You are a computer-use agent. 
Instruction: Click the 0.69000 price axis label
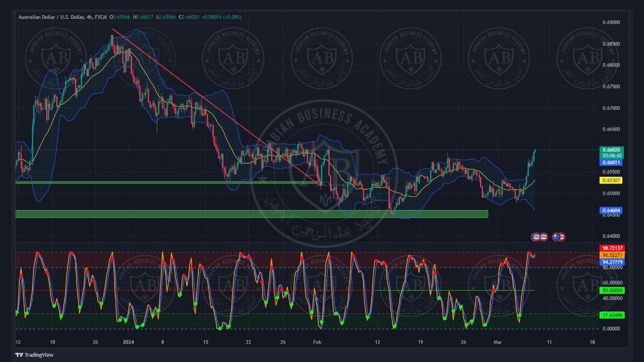(611, 23)
